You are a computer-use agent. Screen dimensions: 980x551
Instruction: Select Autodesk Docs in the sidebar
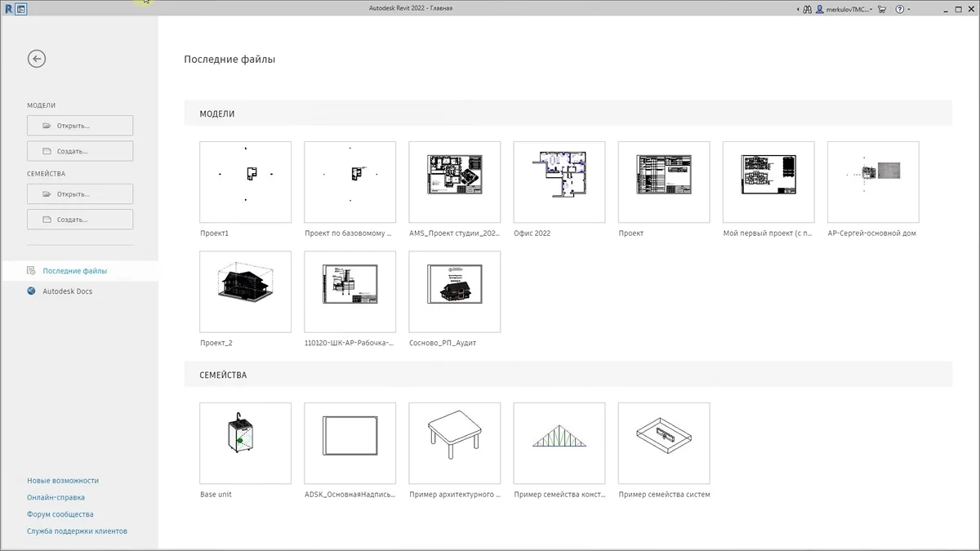point(67,291)
